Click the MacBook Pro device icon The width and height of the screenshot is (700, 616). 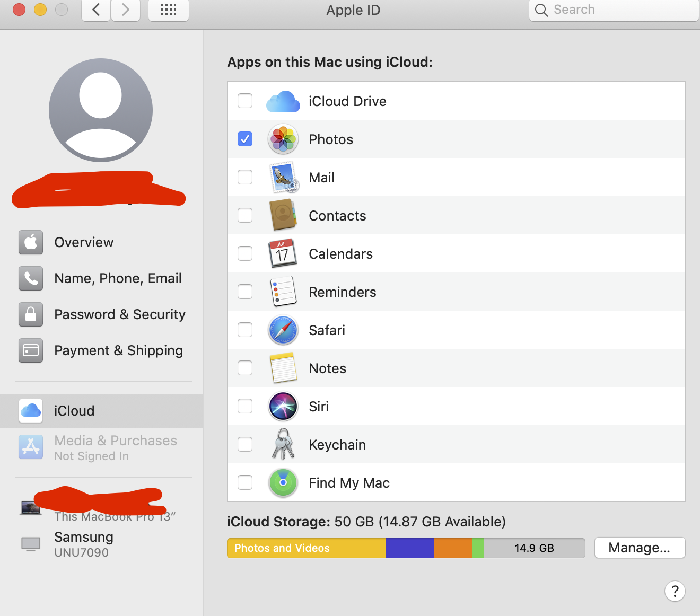31,508
